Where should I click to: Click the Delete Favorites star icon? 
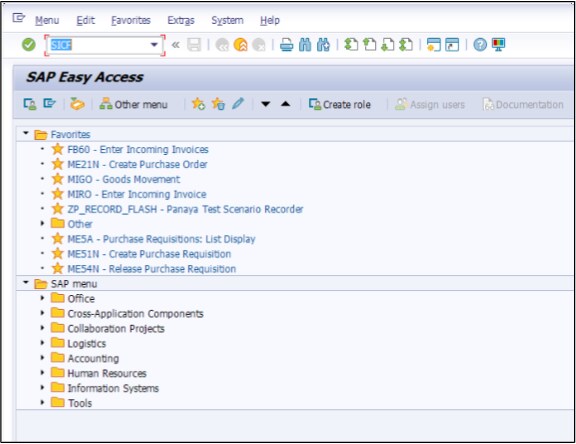click(218, 104)
